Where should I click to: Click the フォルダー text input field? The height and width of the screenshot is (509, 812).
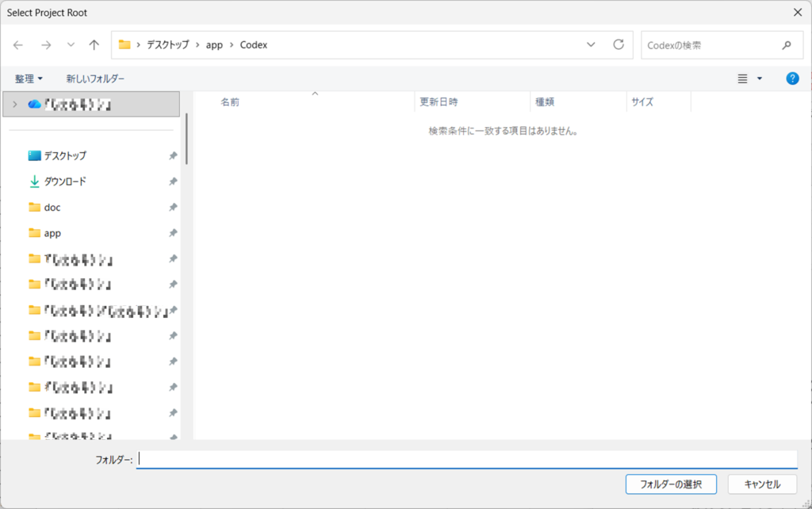coord(466,459)
